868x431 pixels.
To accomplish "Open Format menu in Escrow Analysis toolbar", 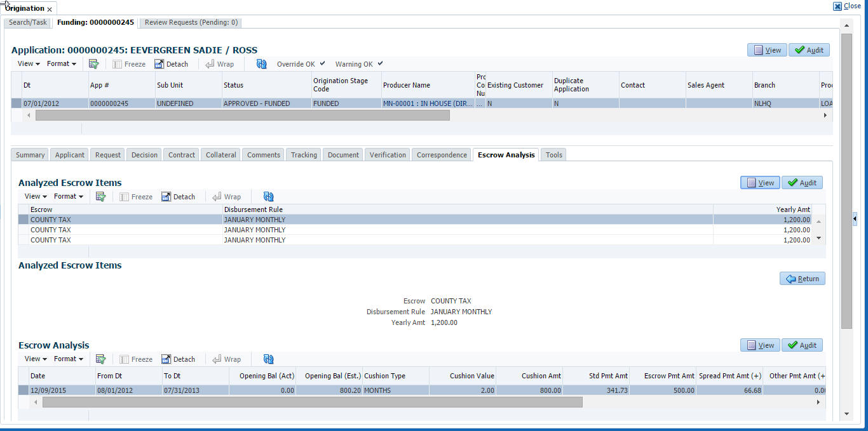I will point(69,359).
